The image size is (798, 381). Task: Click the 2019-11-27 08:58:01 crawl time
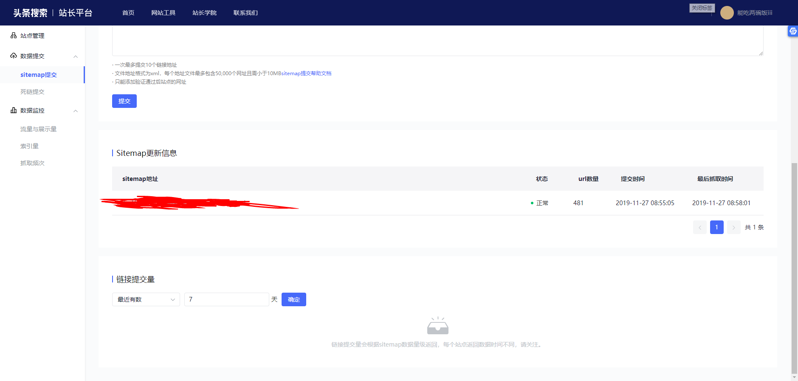(721, 203)
